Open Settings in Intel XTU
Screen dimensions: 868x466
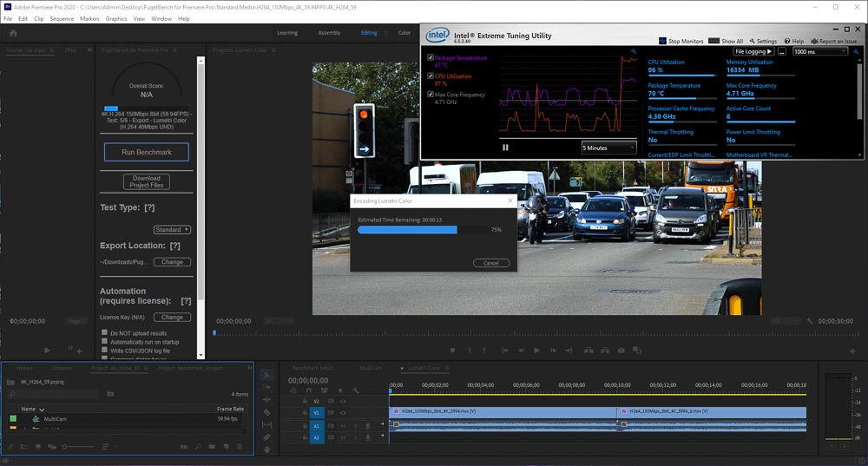tap(763, 41)
